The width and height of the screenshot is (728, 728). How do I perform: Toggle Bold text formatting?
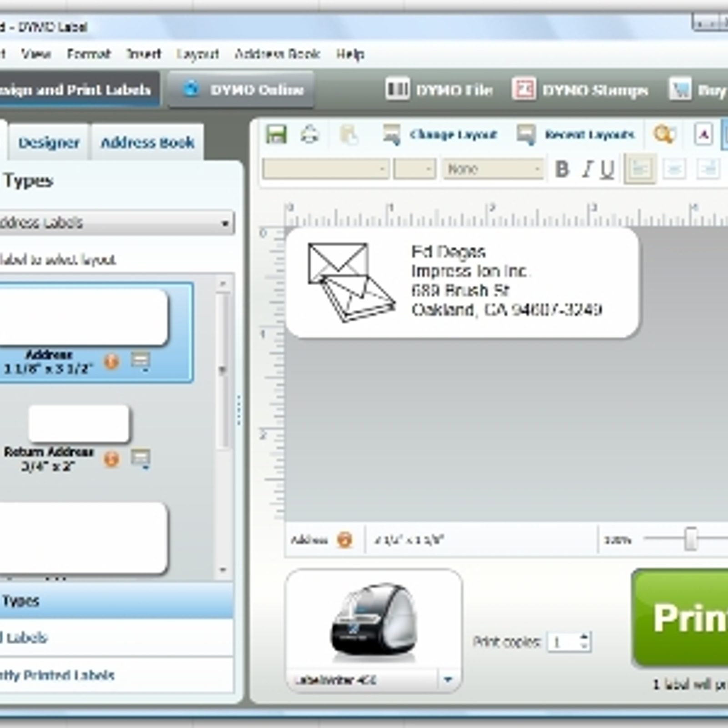tap(562, 169)
